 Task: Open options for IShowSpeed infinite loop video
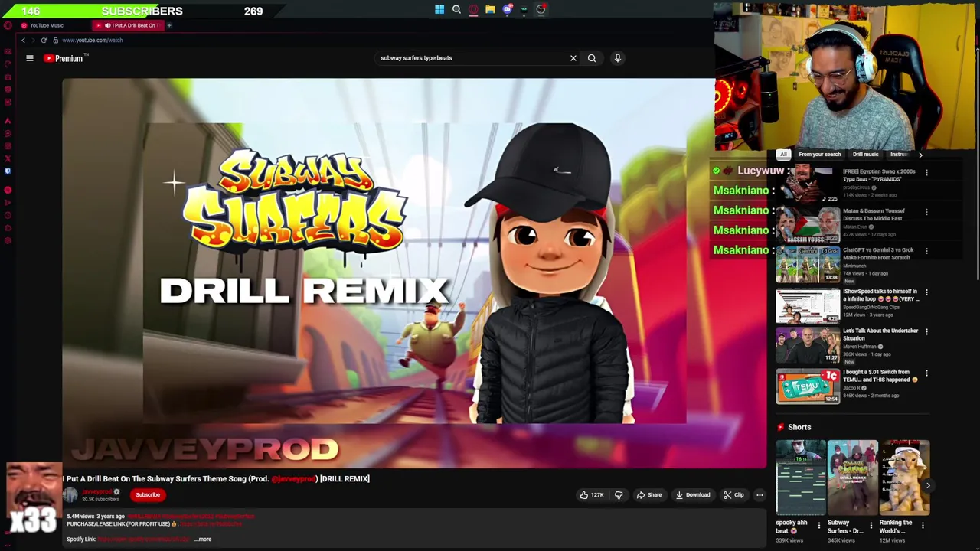pos(926,292)
